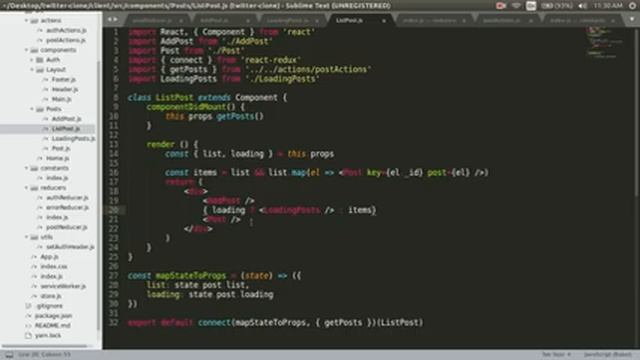Collapse the Layout folder arrow
Screen dimensions: 640x360
pos(32,69)
